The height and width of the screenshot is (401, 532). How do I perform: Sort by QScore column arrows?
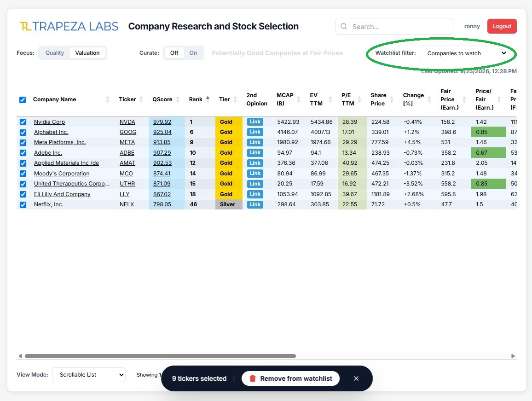pyautogui.click(x=178, y=99)
